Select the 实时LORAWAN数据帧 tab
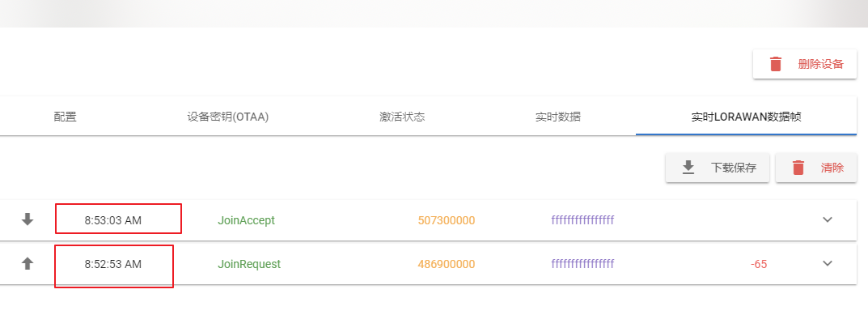The width and height of the screenshot is (868, 332). click(x=746, y=117)
